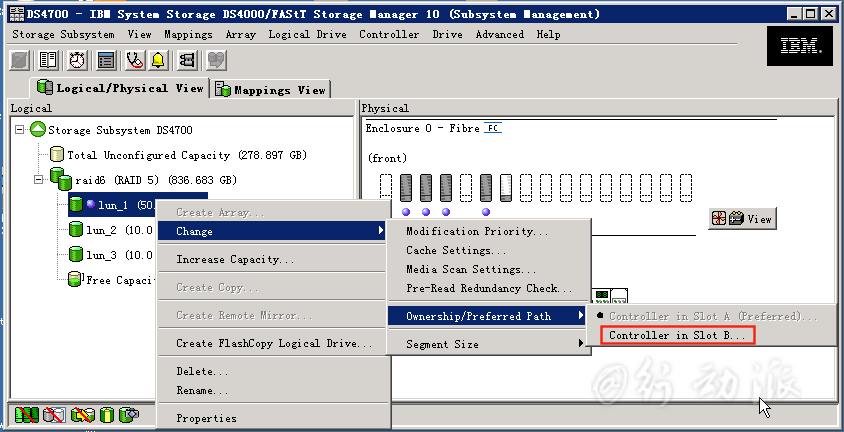Image resolution: width=844 pixels, height=432 pixels.
Task: Select the light-colored drive in the enclosure
Action: (505, 188)
